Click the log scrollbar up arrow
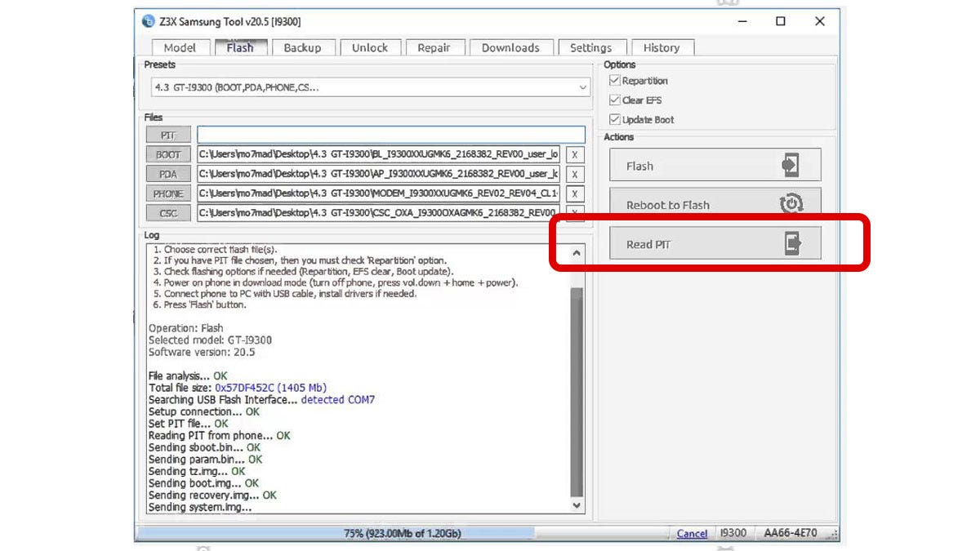980x551 pixels. pos(577,253)
